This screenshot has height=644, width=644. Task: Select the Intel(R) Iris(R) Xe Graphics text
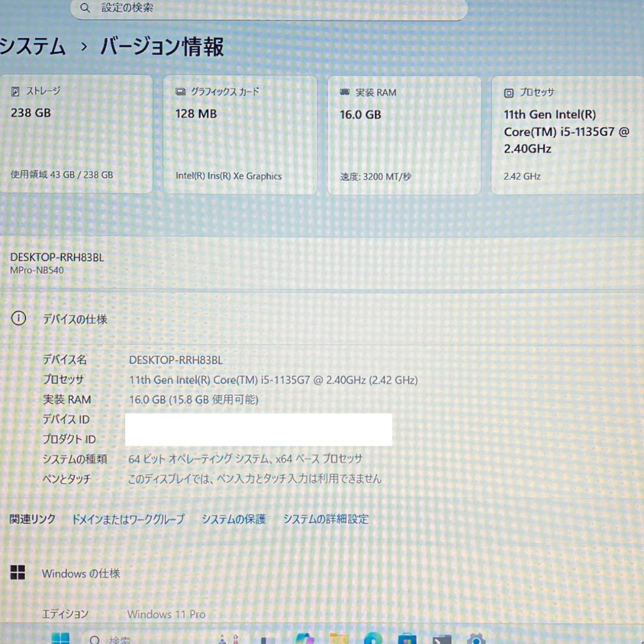(229, 176)
